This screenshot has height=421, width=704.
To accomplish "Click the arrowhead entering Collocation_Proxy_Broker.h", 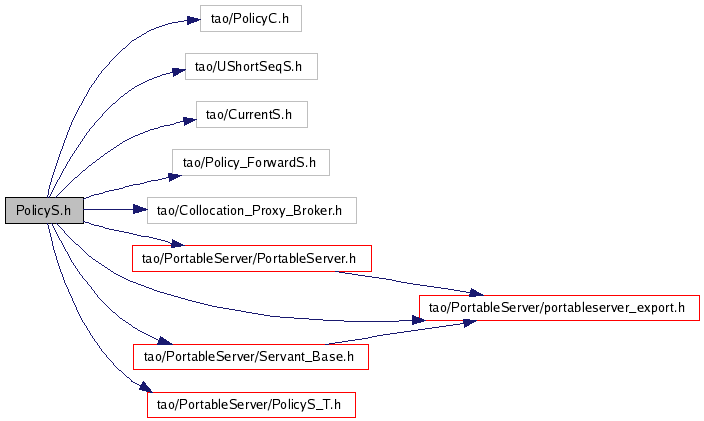I will point(140,210).
